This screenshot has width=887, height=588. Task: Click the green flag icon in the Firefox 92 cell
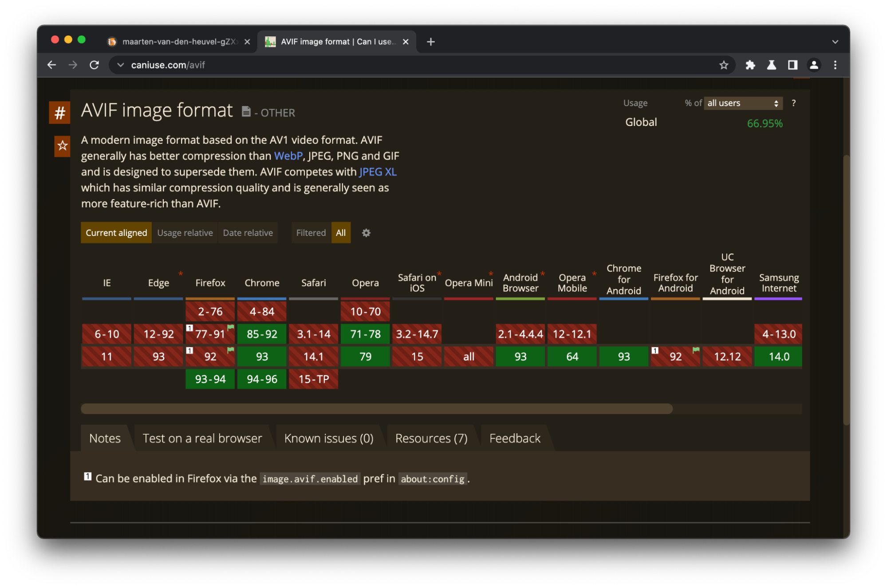pos(229,350)
